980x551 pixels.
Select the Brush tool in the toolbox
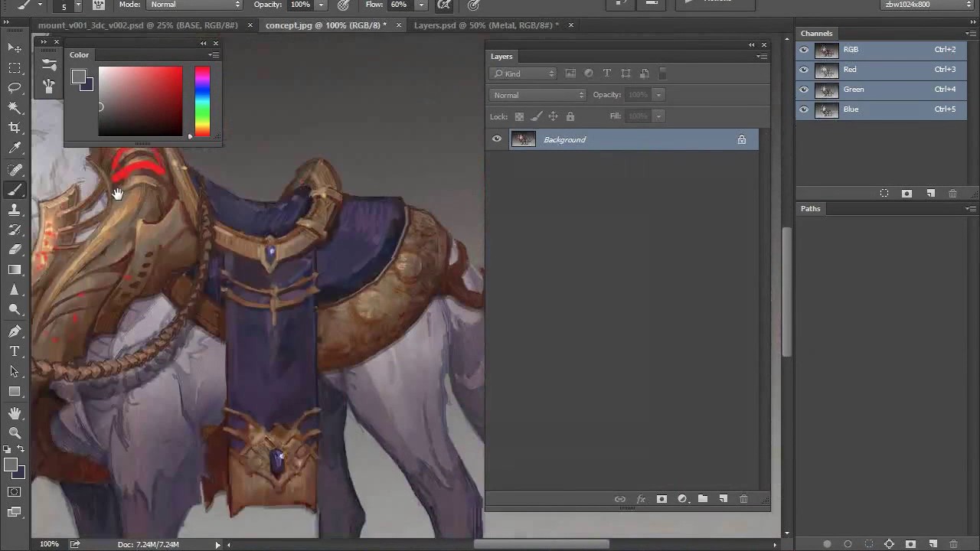coord(15,190)
